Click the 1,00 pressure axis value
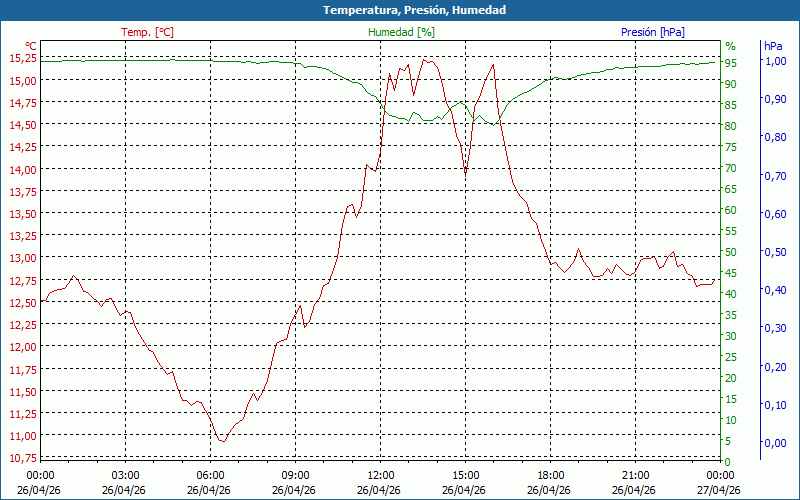This screenshot has height=500, width=800. coord(775,61)
